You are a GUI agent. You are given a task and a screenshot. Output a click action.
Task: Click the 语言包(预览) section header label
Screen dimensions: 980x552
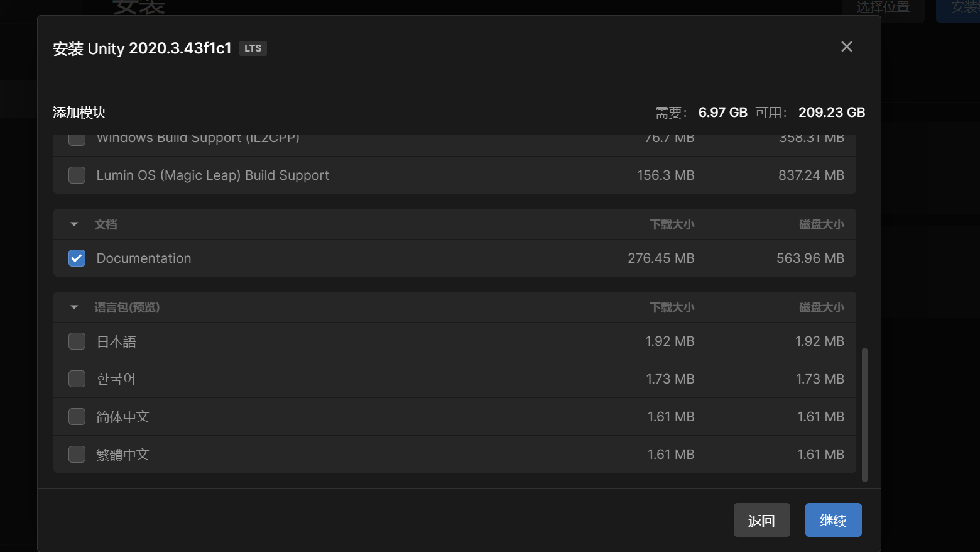pos(127,307)
